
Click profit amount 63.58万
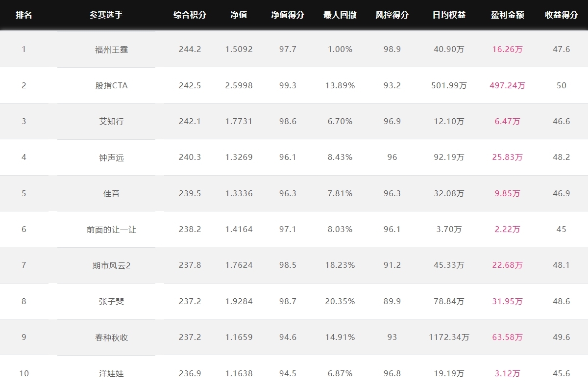click(x=507, y=338)
